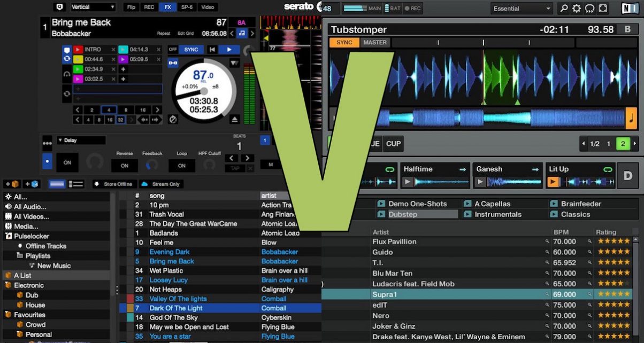Click Serato beat jump left arrows icon
This screenshot has width=644, height=343.
pyautogui.click(x=143, y=120)
